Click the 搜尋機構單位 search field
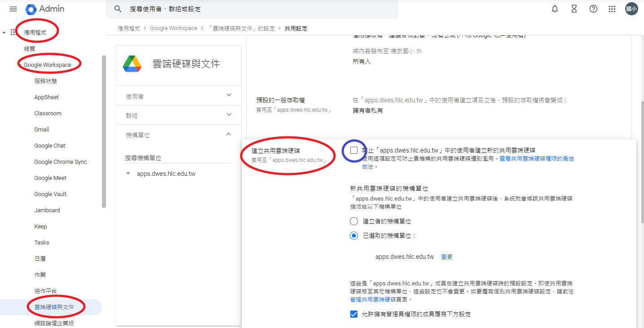The image size is (644, 328). point(178,158)
